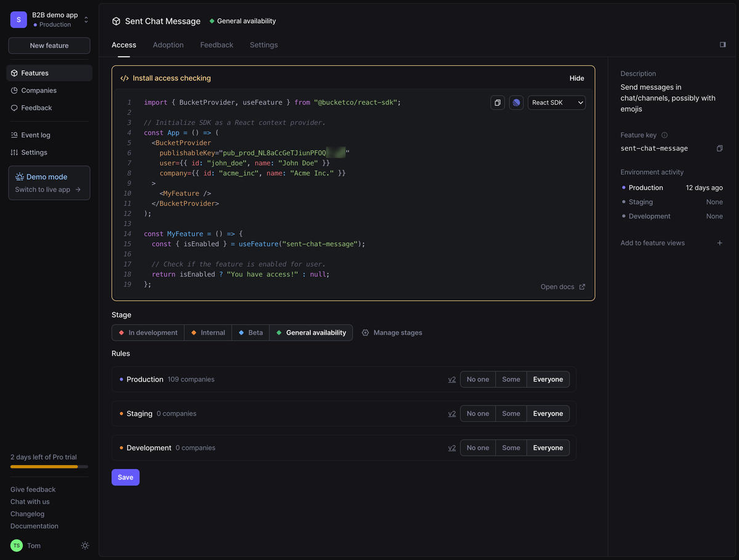
Task: Copy the sent-chat-message feature key
Action: (x=719, y=148)
